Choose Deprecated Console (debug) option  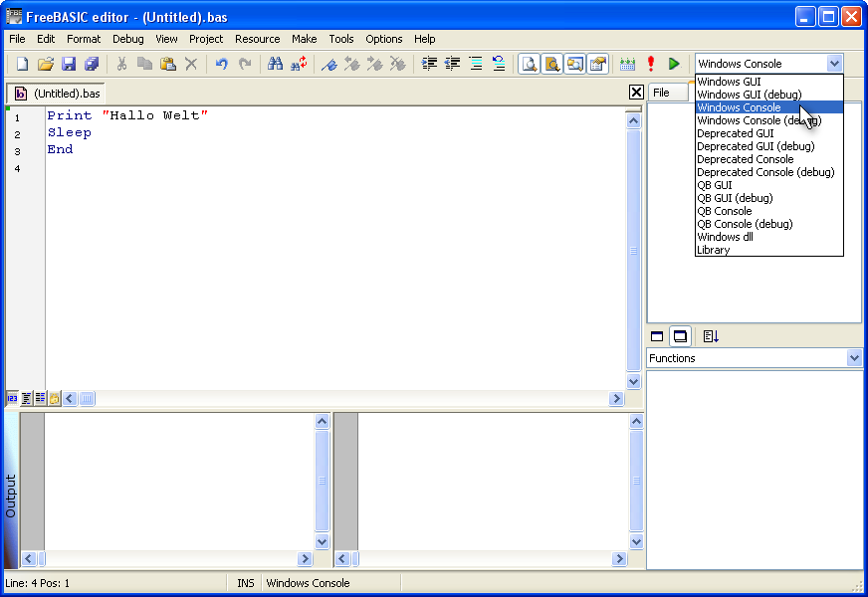[x=768, y=172]
